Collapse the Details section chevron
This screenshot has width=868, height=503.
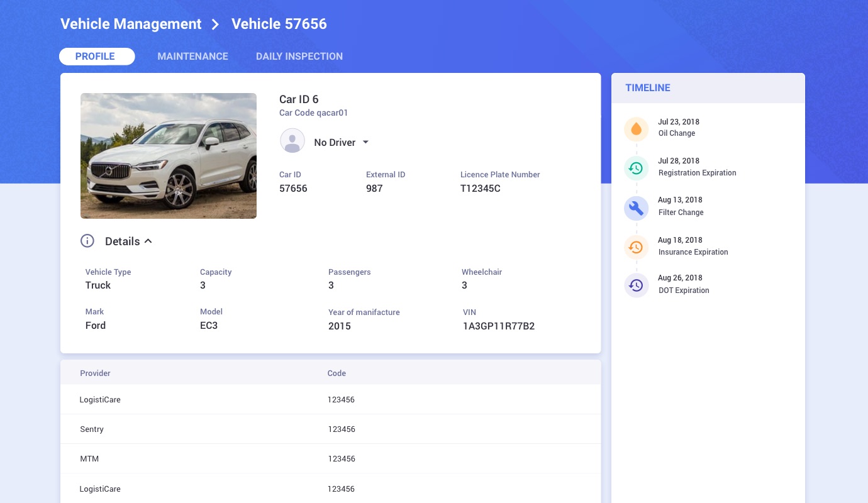point(148,241)
